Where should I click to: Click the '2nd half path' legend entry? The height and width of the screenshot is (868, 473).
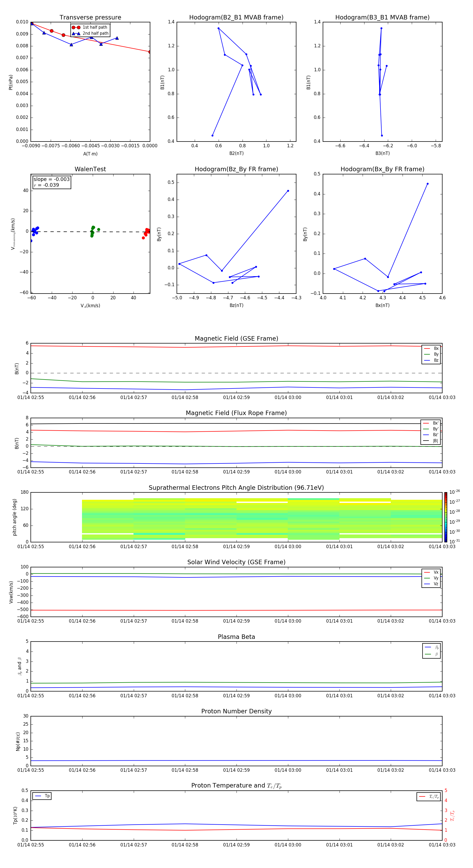coord(90,33)
